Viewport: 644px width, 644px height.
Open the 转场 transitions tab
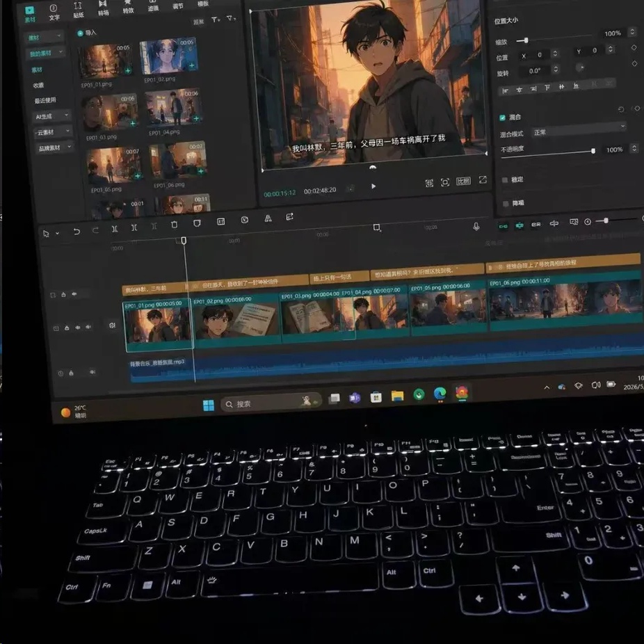[x=103, y=8]
